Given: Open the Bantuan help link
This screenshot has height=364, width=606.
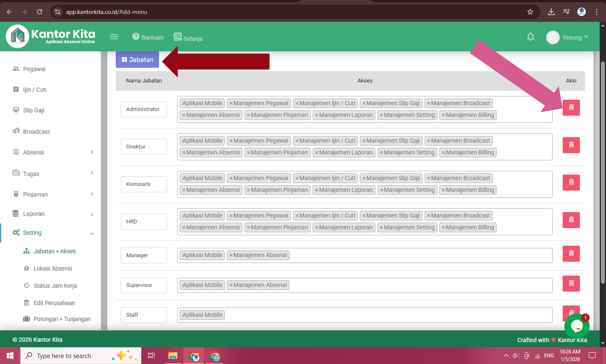Looking at the screenshot, I should (x=148, y=37).
